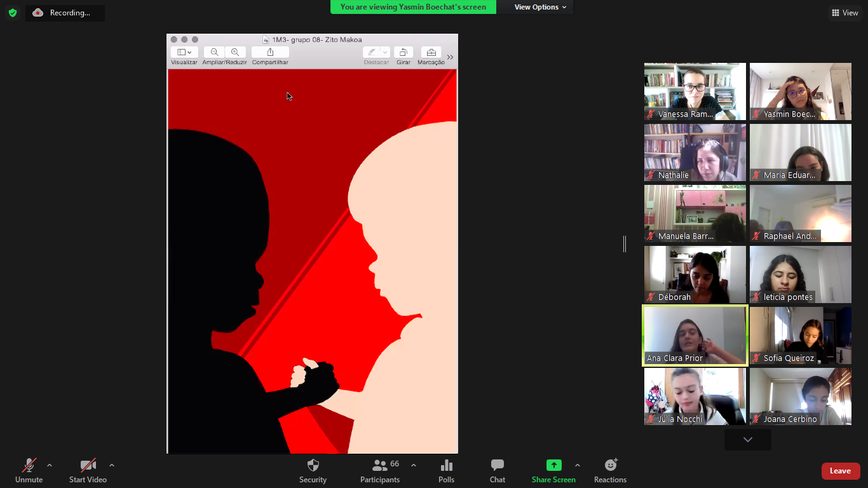Open the View Options dropdown
868x488 pixels.
point(540,7)
